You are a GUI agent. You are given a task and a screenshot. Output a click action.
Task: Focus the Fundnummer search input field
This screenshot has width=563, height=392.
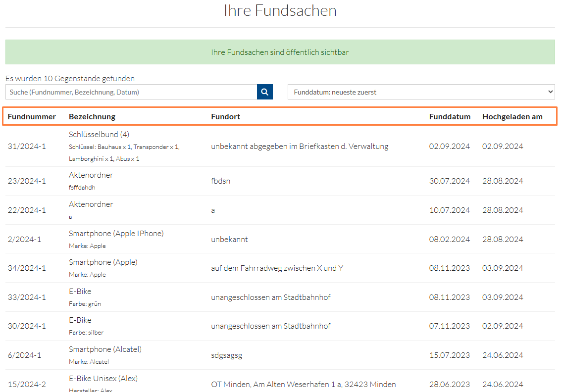(x=131, y=92)
